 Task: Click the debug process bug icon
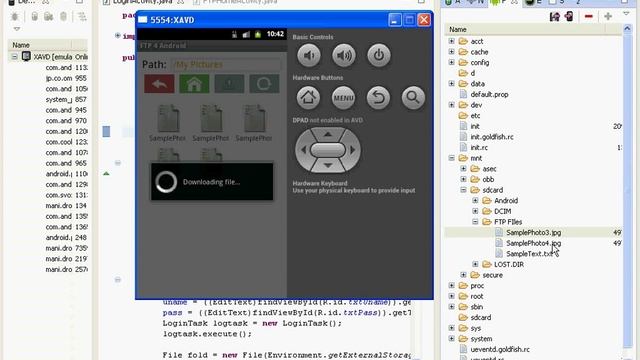pos(15,16)
